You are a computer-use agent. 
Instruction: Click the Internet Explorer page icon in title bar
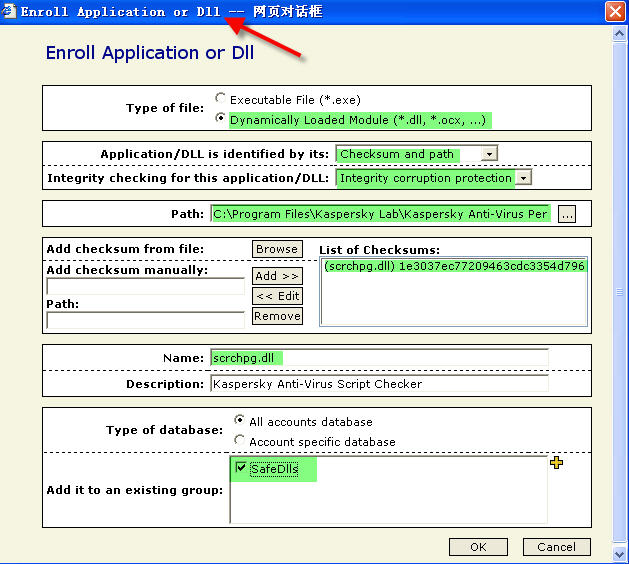pos(9,11)
